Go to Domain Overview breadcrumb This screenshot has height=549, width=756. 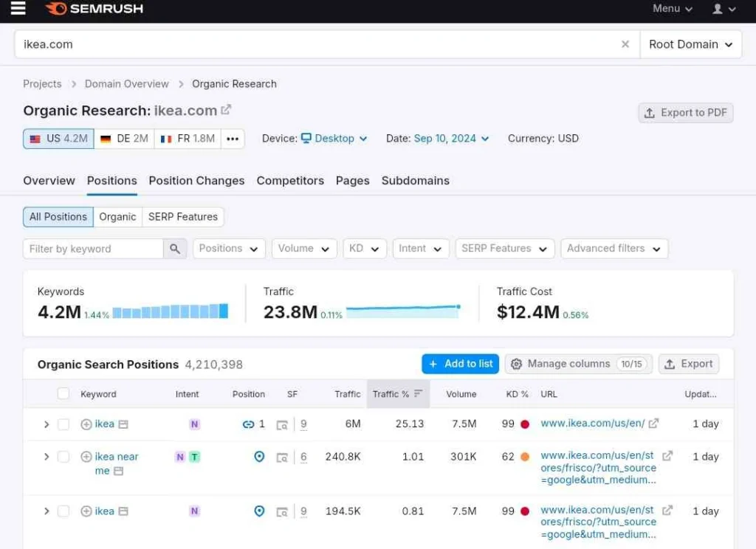tap(127, 84)
